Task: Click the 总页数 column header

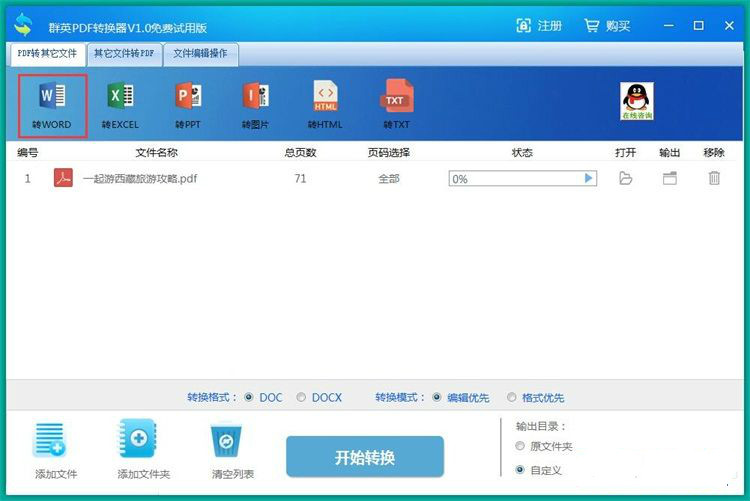Action: (x=300, y=152)
